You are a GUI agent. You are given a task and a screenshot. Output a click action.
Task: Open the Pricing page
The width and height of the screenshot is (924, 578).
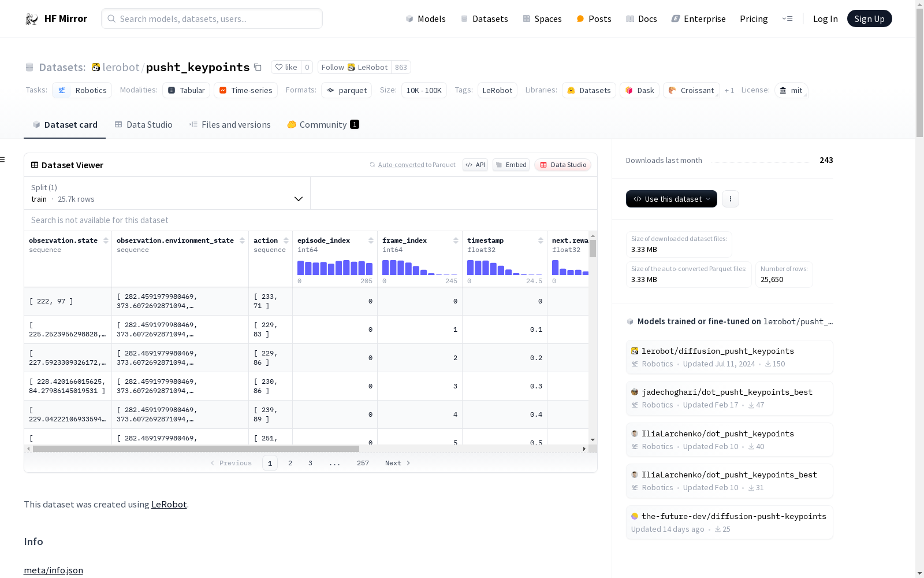click(x=754, y=19)
